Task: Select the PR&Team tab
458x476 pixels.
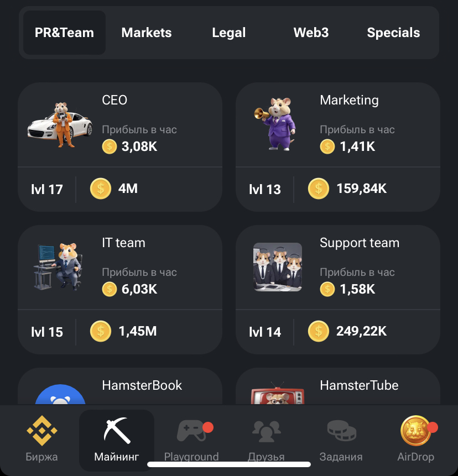Action: (x=64, y=33)
